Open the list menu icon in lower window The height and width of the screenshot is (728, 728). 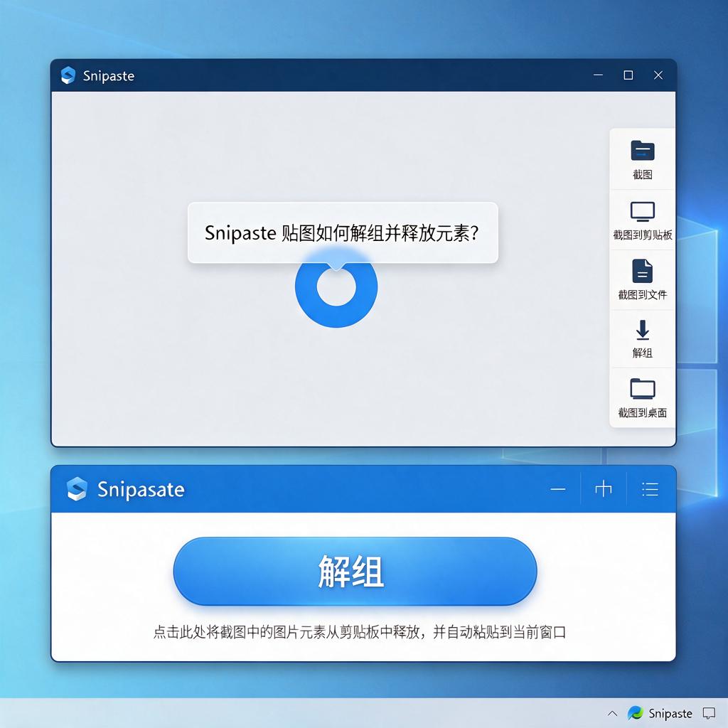click(650, 489)
